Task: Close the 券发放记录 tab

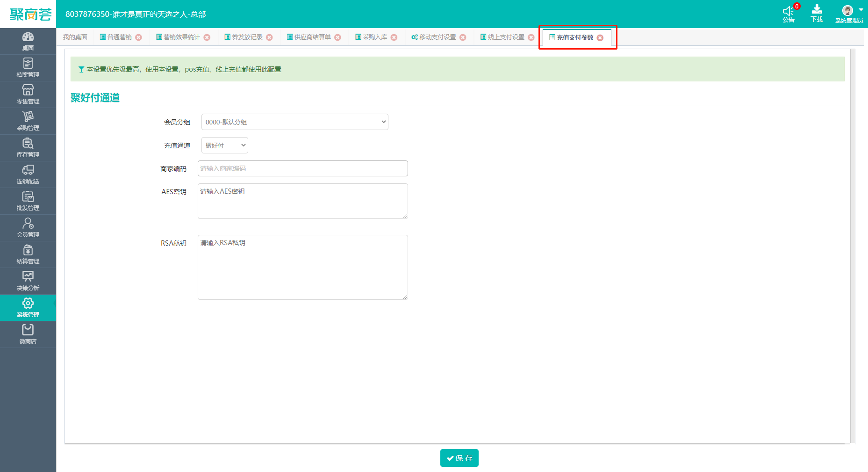Action: [x=269, y=37]
